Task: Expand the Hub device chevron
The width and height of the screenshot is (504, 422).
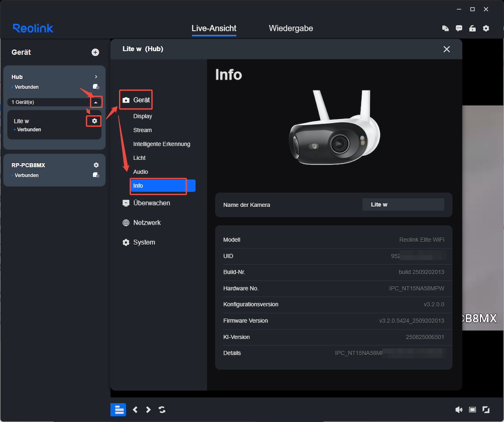Action: [96, 77]
